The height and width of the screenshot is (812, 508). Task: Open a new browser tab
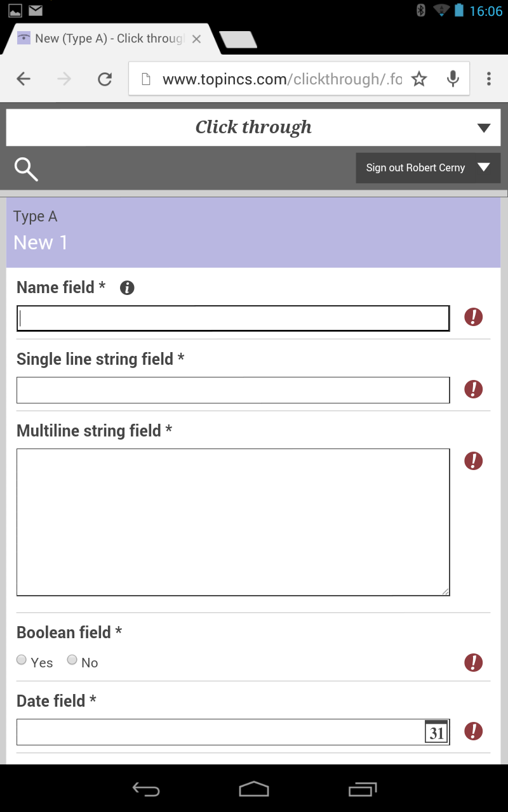(x=238, y=40)
